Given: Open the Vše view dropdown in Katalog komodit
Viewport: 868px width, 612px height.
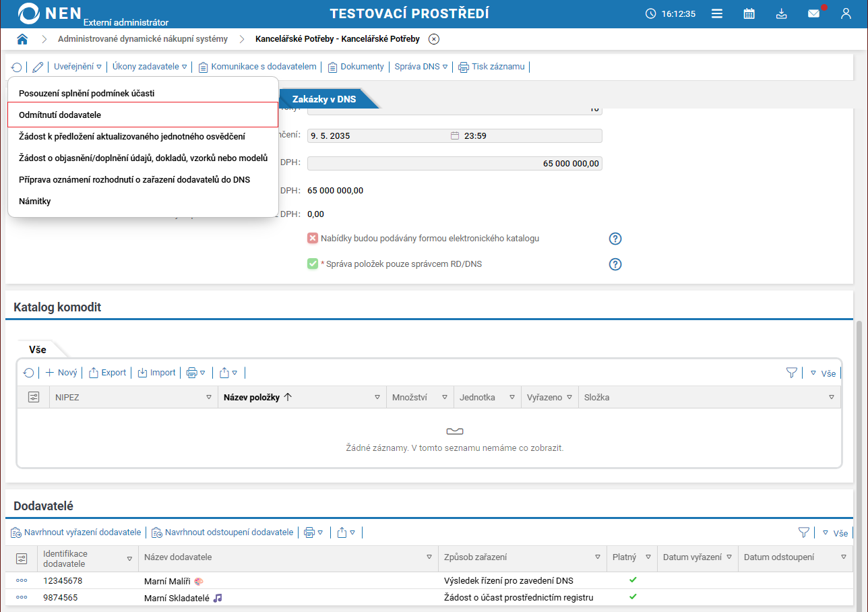Looking at the screenshot, I should 823,373.
